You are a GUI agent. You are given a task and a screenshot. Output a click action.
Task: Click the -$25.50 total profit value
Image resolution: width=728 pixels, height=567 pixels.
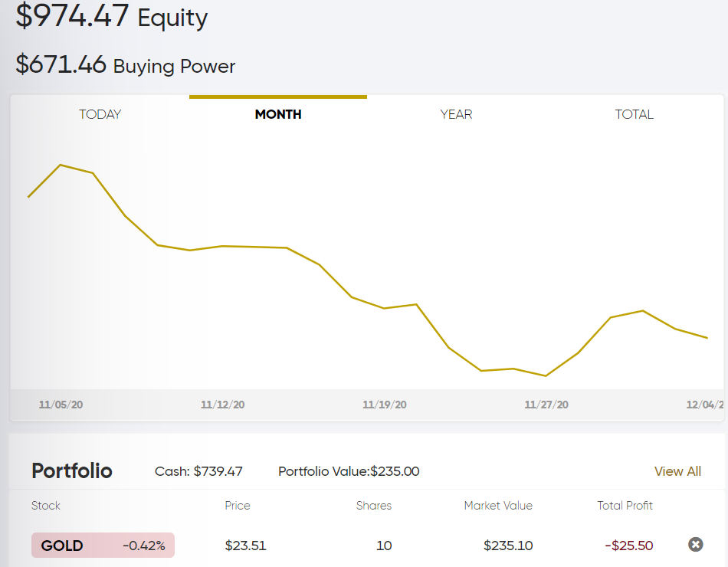click(628, 546)
